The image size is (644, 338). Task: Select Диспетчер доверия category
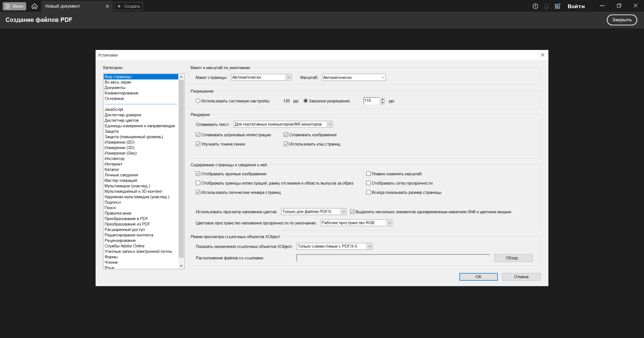click(x=141, y=115)
